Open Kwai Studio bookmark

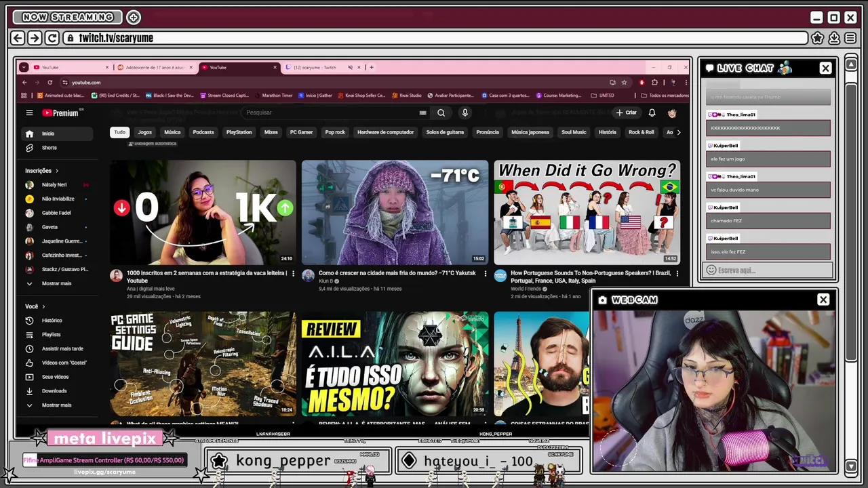(x=407, y=96)
